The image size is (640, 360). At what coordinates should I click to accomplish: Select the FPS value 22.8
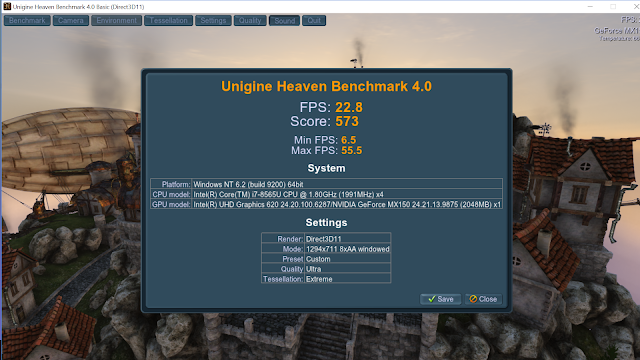[349, 107]
